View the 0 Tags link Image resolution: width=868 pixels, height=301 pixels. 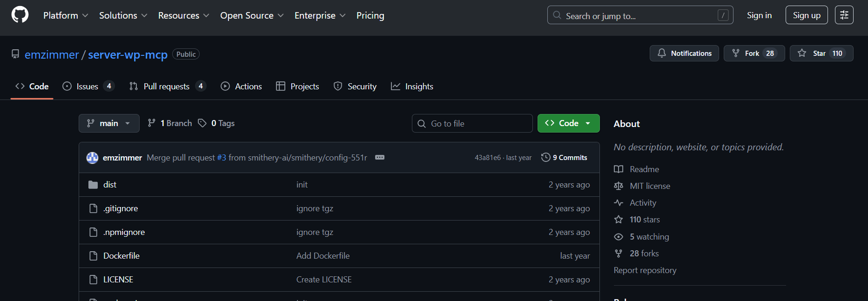tap(216, 123)
